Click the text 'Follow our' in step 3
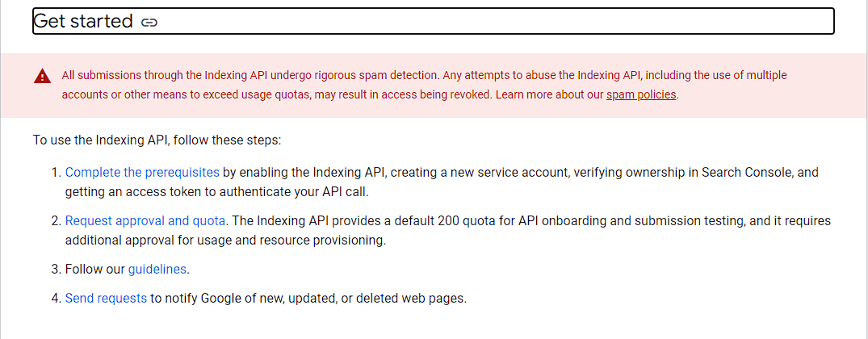Image resolution: width=868 pixels, height=339 pixels. point(95,270)
